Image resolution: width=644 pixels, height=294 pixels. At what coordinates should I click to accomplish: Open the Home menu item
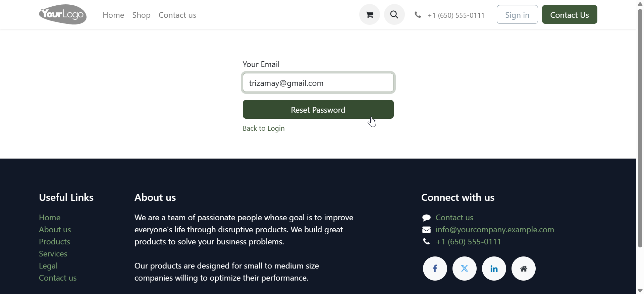(113, 15)
